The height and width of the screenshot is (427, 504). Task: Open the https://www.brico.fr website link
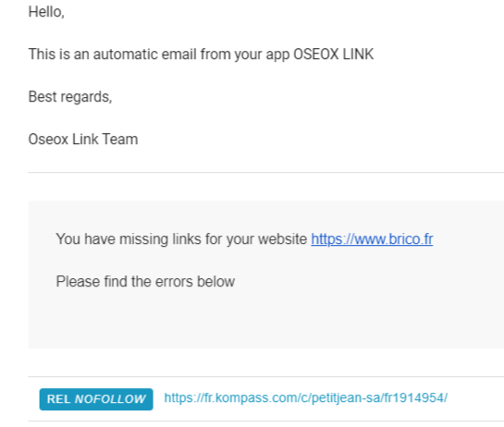372,239
